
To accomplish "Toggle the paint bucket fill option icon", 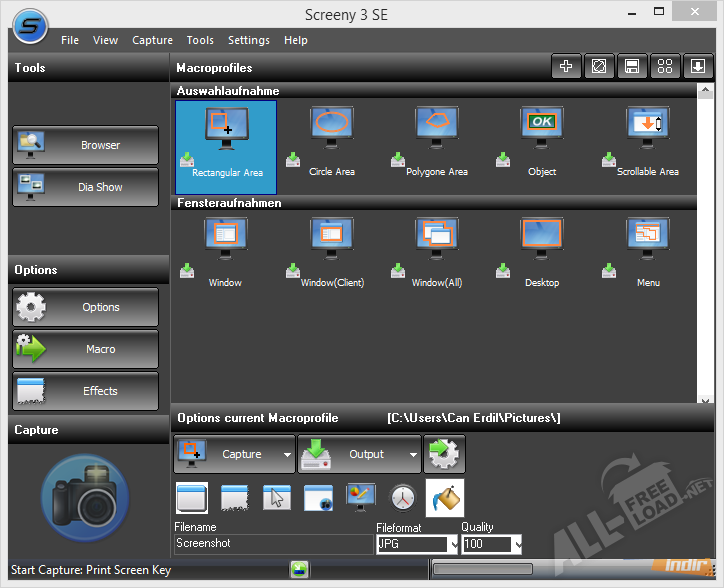I will [444, 498].
